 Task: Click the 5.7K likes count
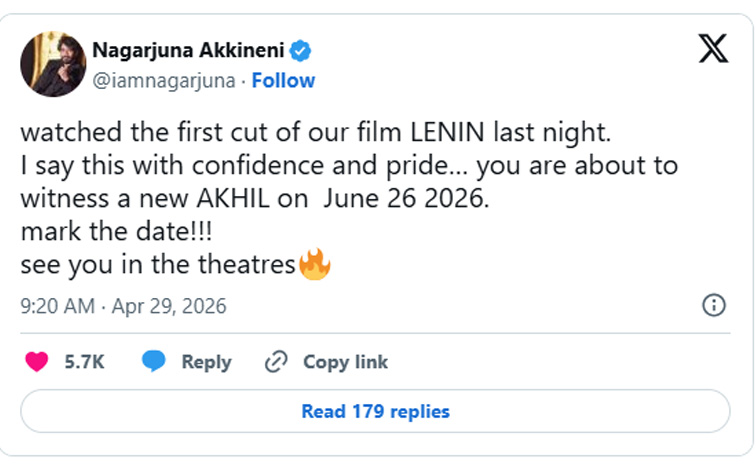(x=85, y=362)
